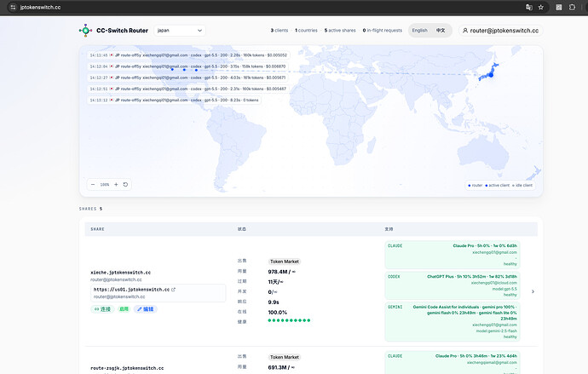Viewport: 588px width, 374px height.
Task: Click the green health dots of xieche share
Action: click(x=289, y=320)
